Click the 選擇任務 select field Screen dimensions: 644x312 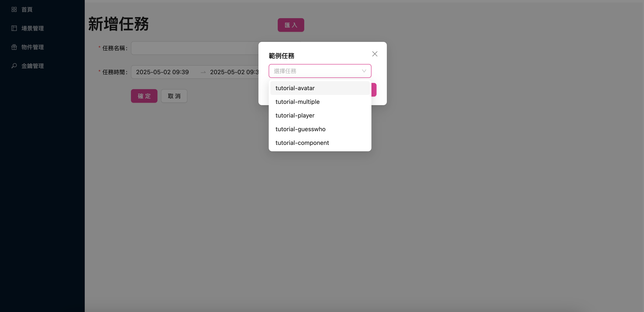[315, 71]
